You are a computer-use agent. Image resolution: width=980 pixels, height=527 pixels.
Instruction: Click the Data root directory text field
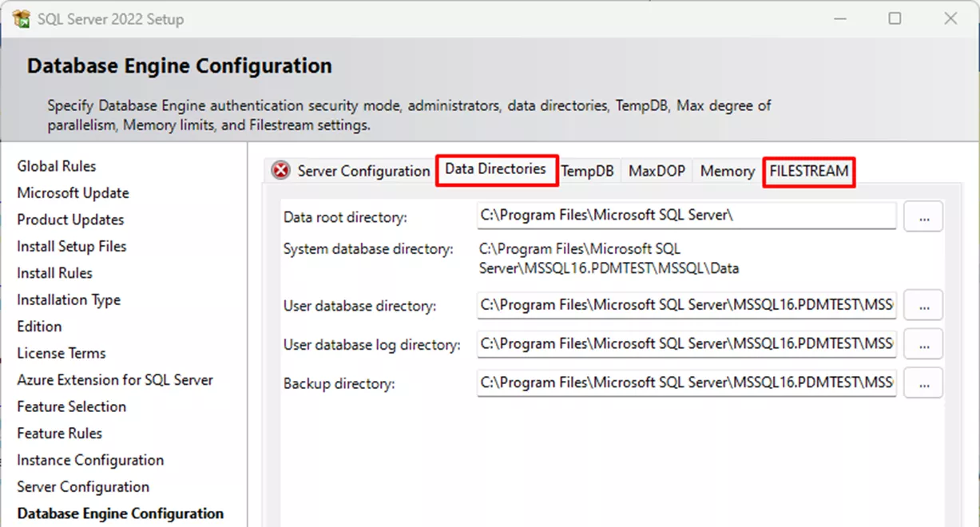coord(687,216)
